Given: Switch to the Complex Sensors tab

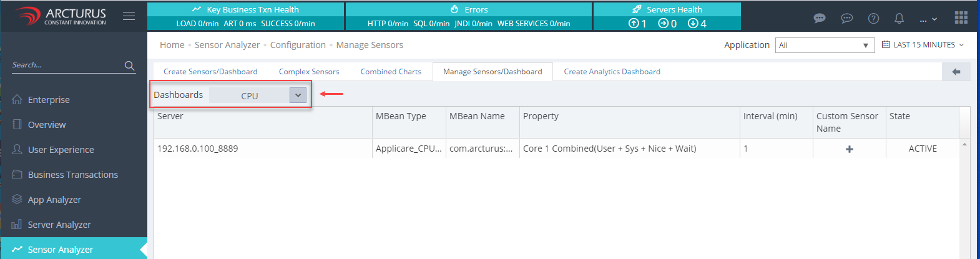Looking at the screenshot, I should [x=309, y=72].
